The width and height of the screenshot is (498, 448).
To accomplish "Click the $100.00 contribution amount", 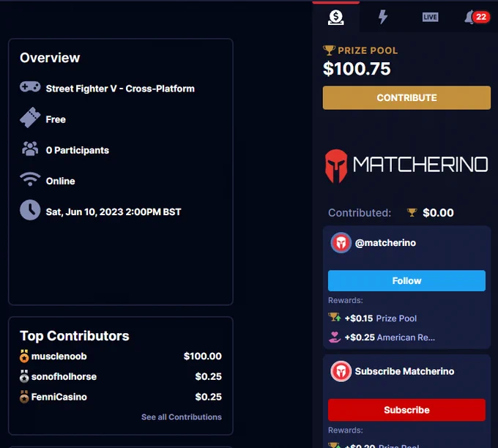I will [x=203, y=356].
